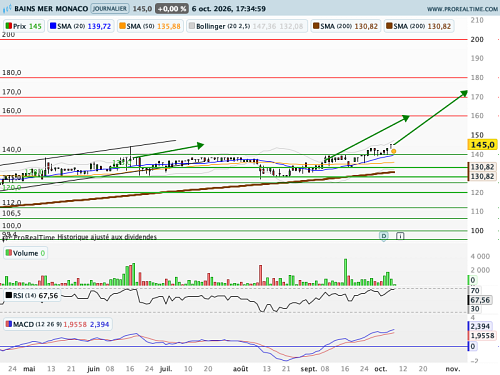Click the orange SMA (50) color swatch
This screenshot has height=375, width=500.
tap(122, 26)
